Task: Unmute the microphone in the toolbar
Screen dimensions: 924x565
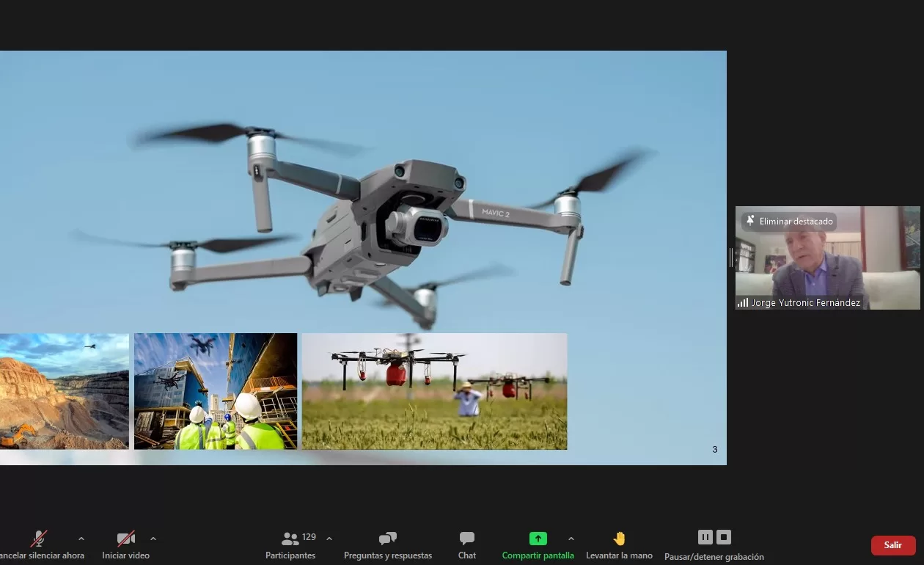Action: (38, 539)
